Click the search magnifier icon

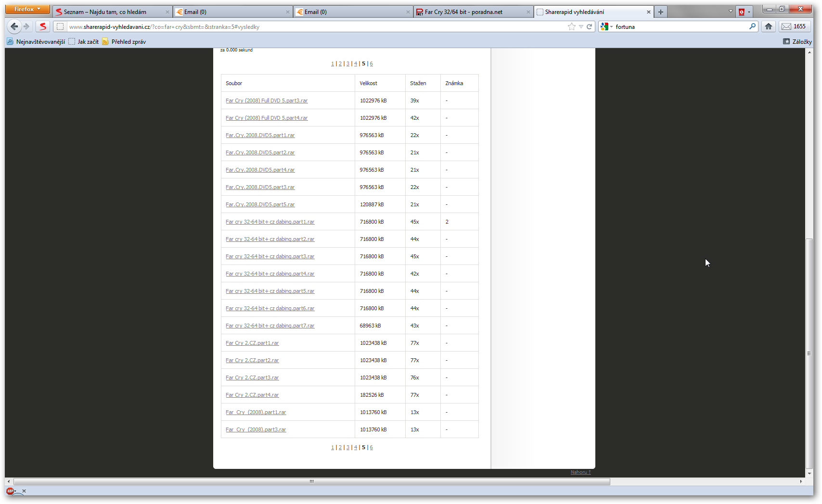tap(752, 26)
